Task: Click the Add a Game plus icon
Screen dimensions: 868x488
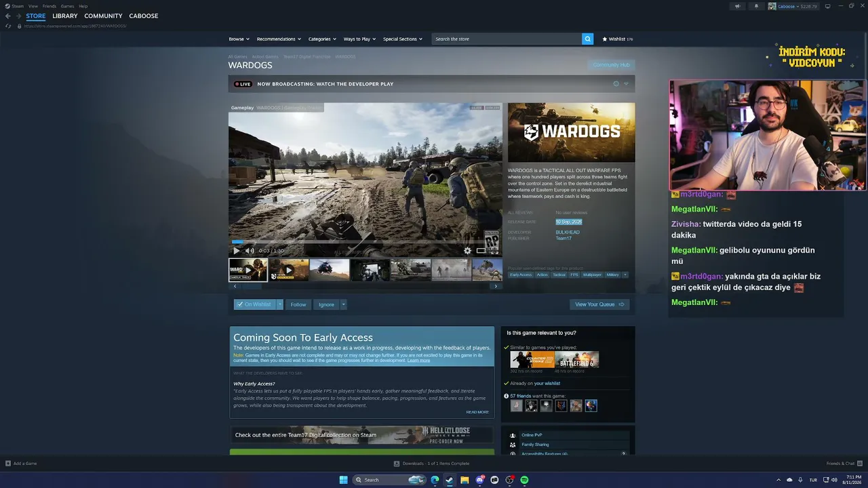Action: 8,464
